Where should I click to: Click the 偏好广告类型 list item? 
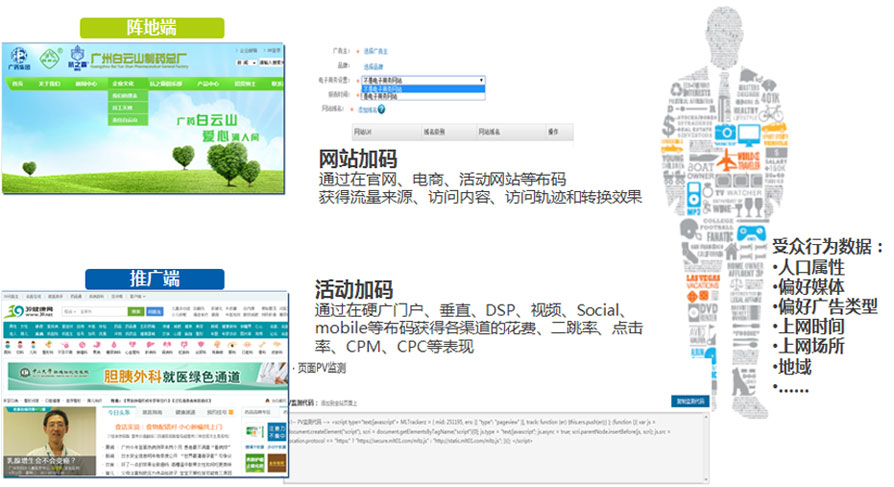[x=827, y=307]
